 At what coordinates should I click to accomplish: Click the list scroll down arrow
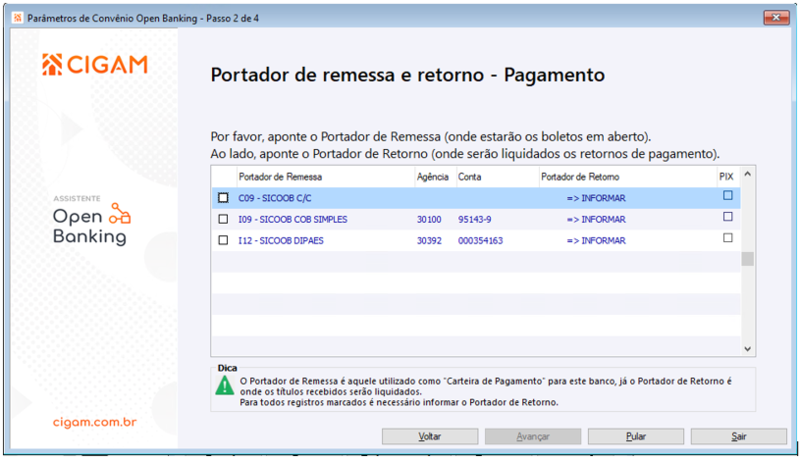pyautogui.click(x=747, y=349)
